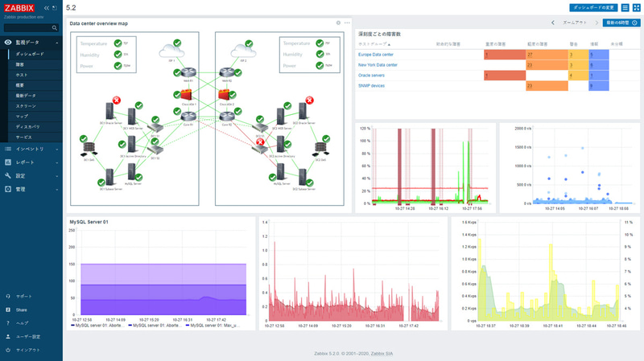Viewport: 644px width, 361px height.
Task: Toggle kiosk fullscreen mode icon
Action: point(636,8)
